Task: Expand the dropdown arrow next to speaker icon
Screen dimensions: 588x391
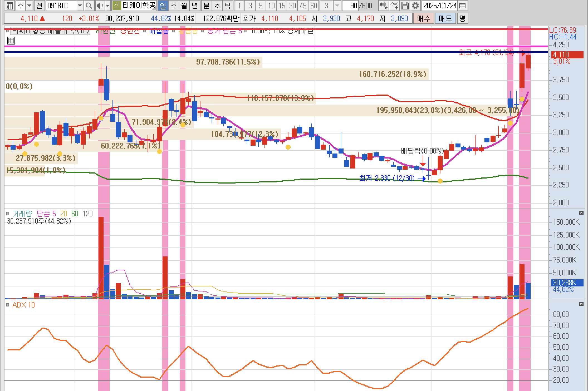Action: pos(107,6)
